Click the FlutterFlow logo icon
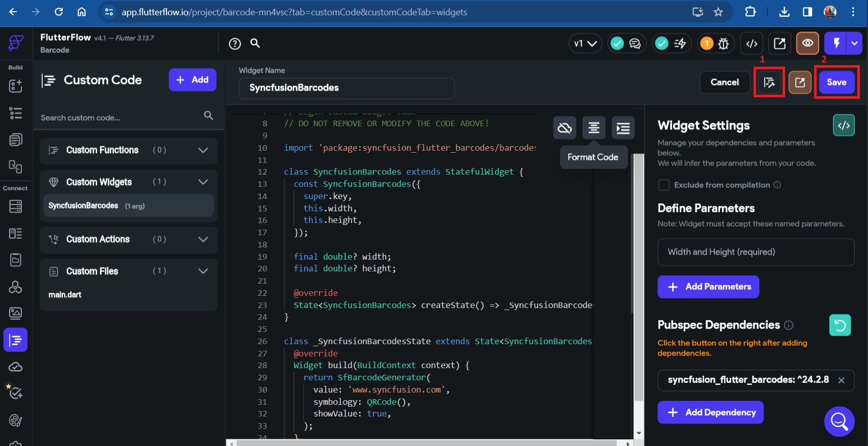 coord(16,43)
